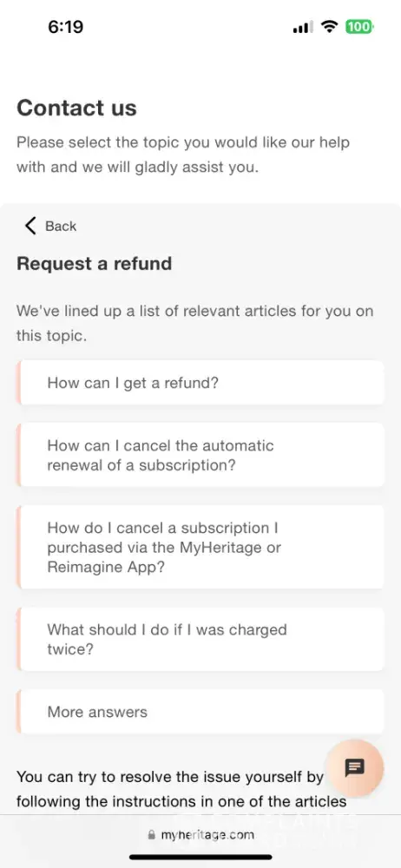Tap the cellular signal bars icon
This screenshot has width=401, height=868.
point(303,27)
